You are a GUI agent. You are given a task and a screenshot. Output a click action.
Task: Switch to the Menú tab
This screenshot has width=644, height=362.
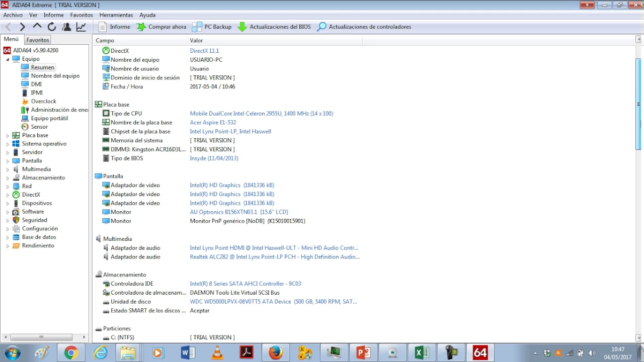click(11, 39)
